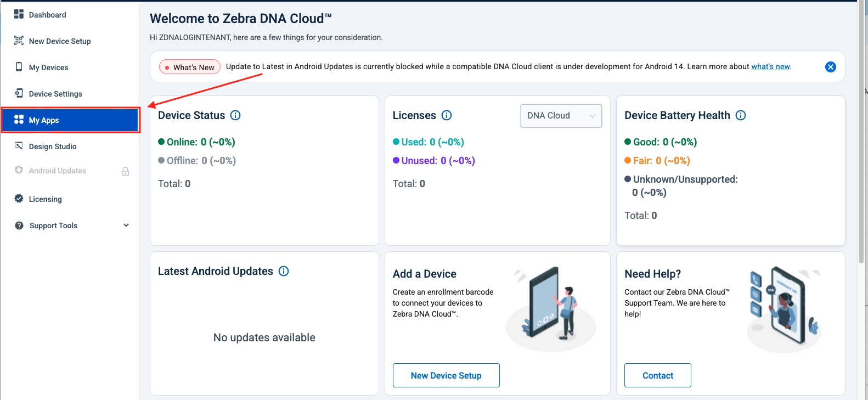Open Device Status info tooltip icon
This screenshot has width=868, height=400.
235,115
